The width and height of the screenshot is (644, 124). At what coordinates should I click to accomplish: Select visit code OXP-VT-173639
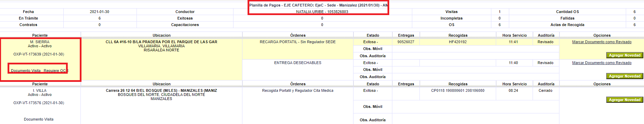(x=39, y=54)
